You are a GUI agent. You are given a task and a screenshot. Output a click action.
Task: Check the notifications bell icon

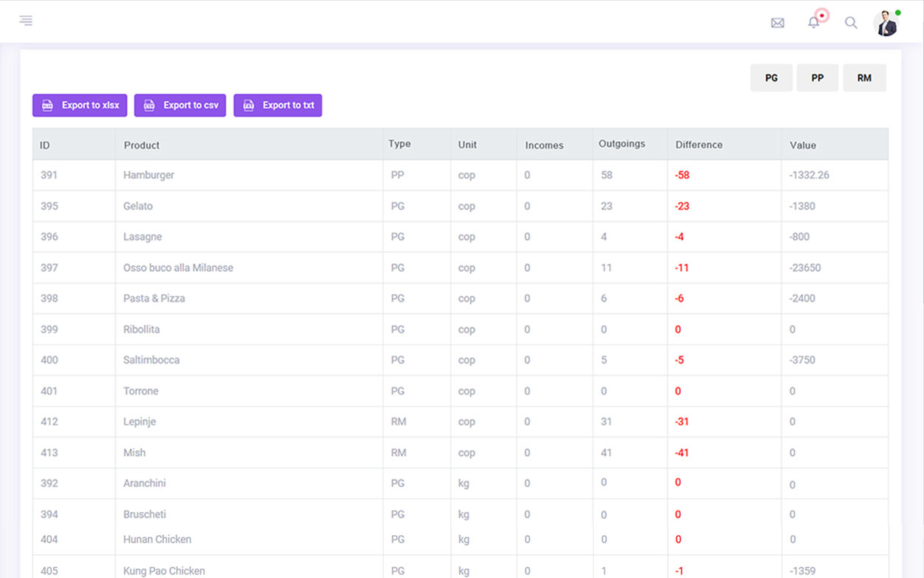[x=814, y=22]
